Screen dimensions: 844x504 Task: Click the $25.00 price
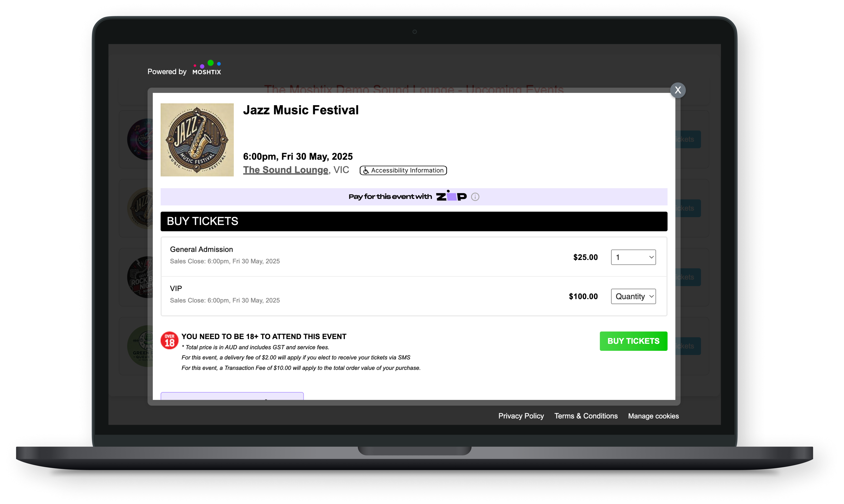[x=585, y=257]
